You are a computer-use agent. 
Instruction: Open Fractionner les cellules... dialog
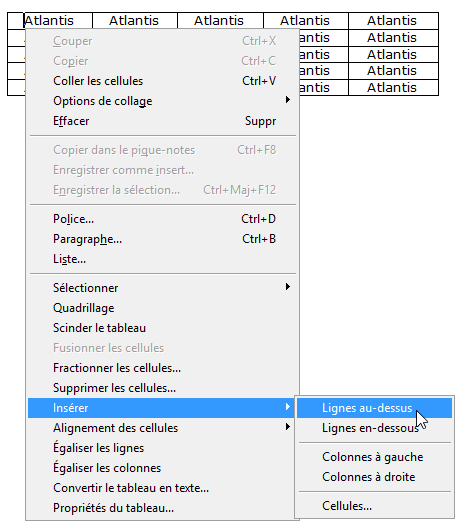coord(163,368)
